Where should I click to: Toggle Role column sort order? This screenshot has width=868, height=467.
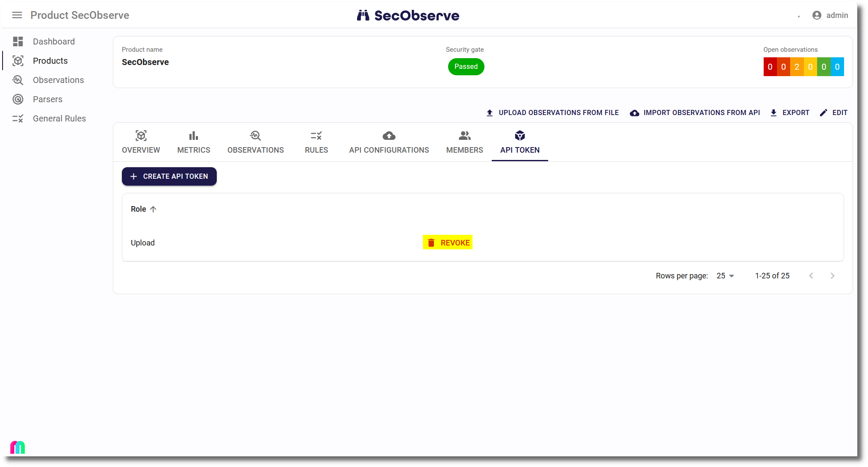point(152,209)
